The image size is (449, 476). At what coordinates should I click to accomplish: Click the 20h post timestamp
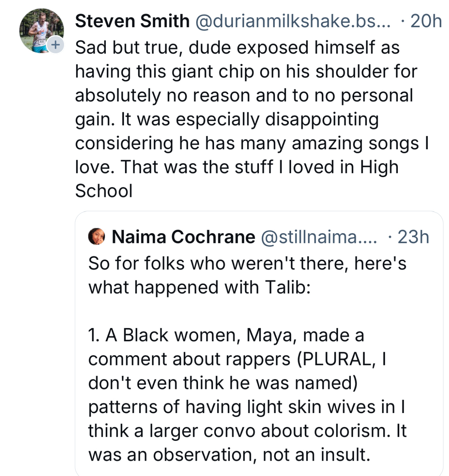(426, 21)
